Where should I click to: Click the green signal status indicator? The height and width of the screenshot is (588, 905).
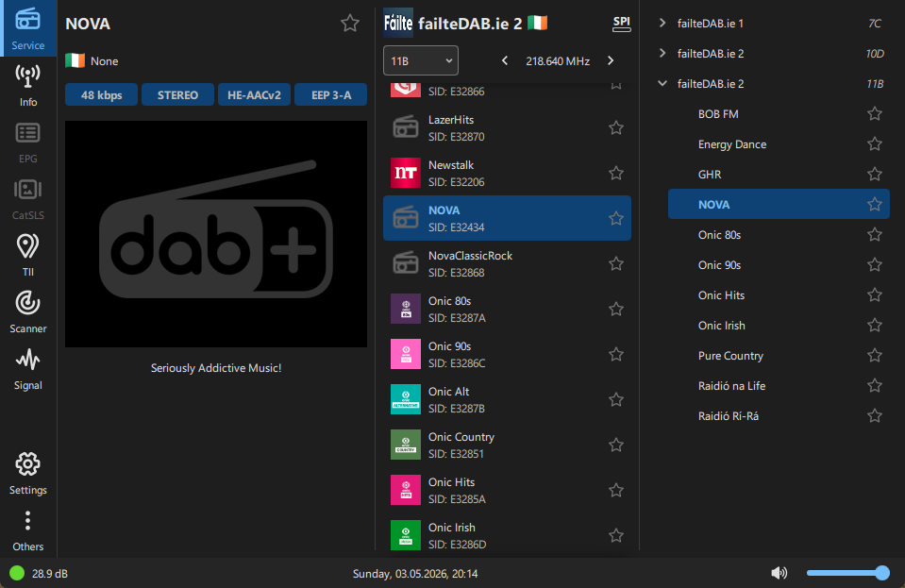tap(17, 573)
